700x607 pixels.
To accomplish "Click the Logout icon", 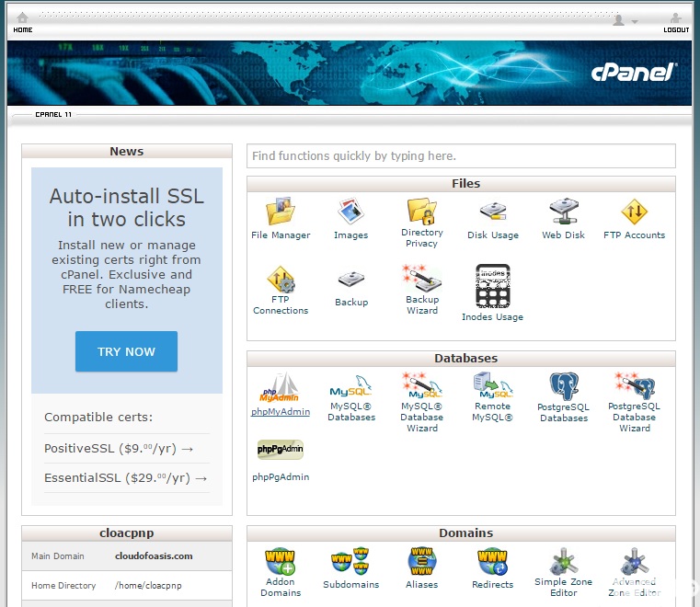I will click(x=676, y=22).
